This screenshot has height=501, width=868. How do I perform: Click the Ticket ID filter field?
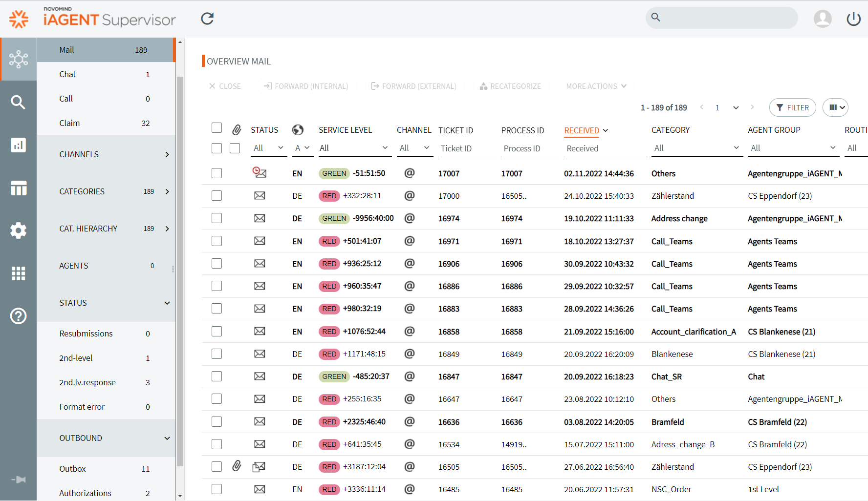click(x=467, y=148)
